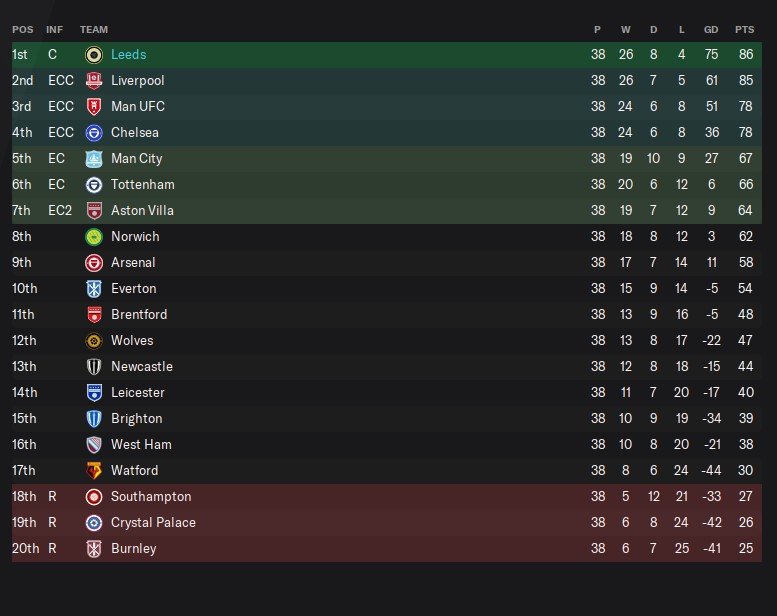Click the W wins column header
This screenshot has height=616, width=777.
626,30
